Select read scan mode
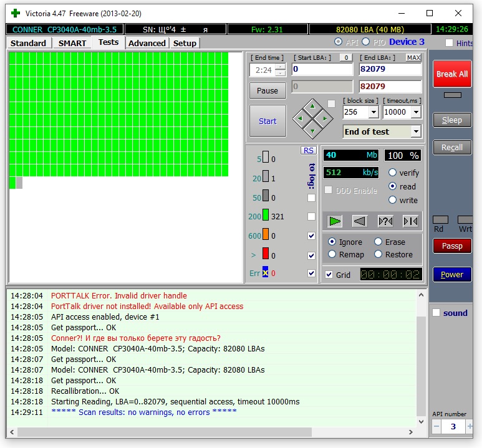The height and width of the screenshot is (448, 482). pos(392,186)
